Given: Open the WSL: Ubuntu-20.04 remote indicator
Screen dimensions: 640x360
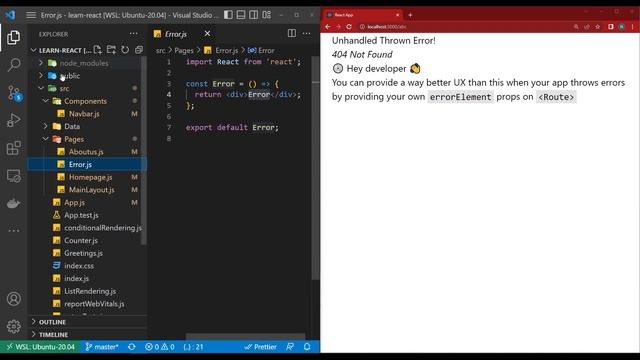Looking at the screenshot, I should tap(40, 347).
